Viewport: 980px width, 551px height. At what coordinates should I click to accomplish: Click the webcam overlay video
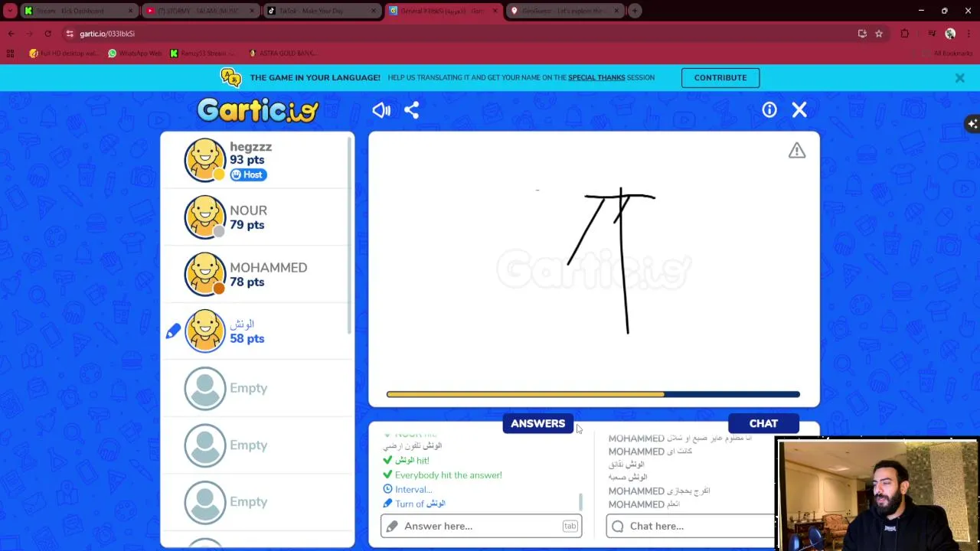click(x=877, y=494)
